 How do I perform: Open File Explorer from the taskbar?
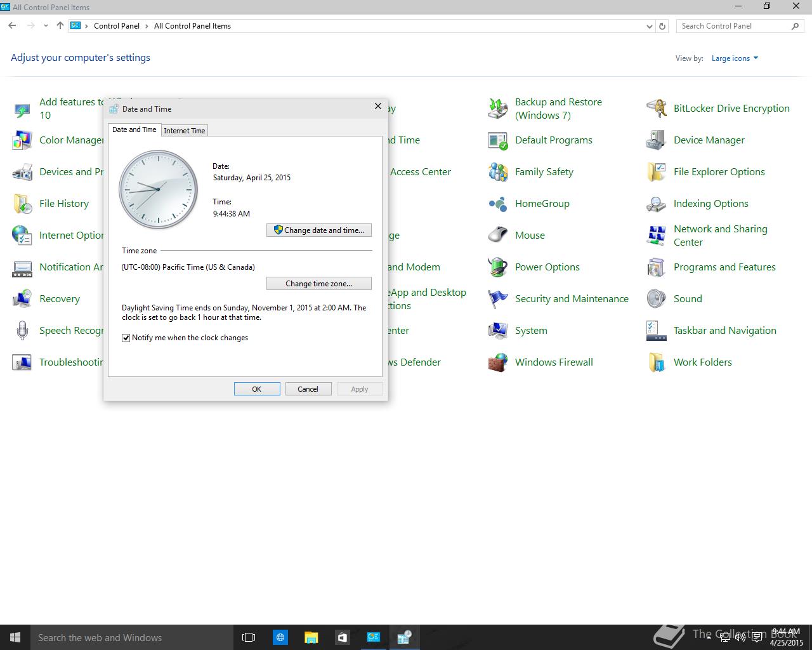click(x=311, y=637)
